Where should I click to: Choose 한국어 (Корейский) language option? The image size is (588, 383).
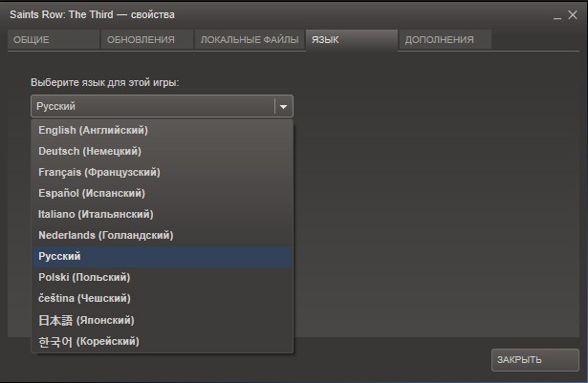tap(89, 341)
